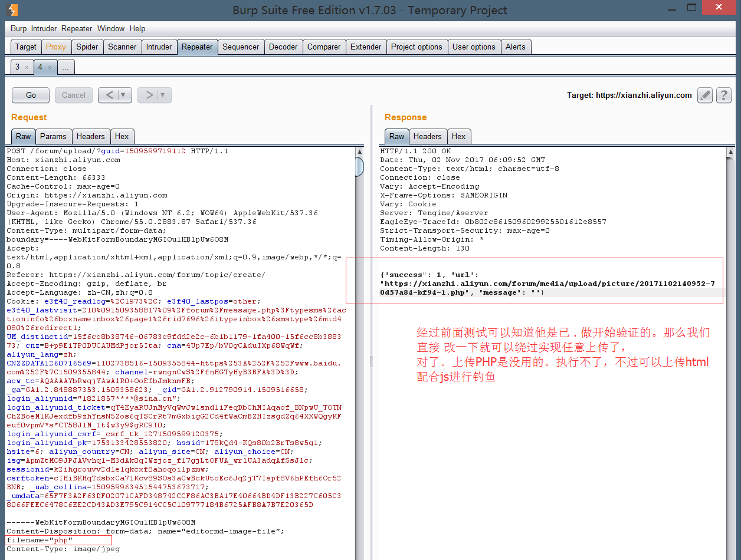Expand the forward history dropdown arrow
The width and height of the screenshot is (741, 560).
(x=163, y=95)
